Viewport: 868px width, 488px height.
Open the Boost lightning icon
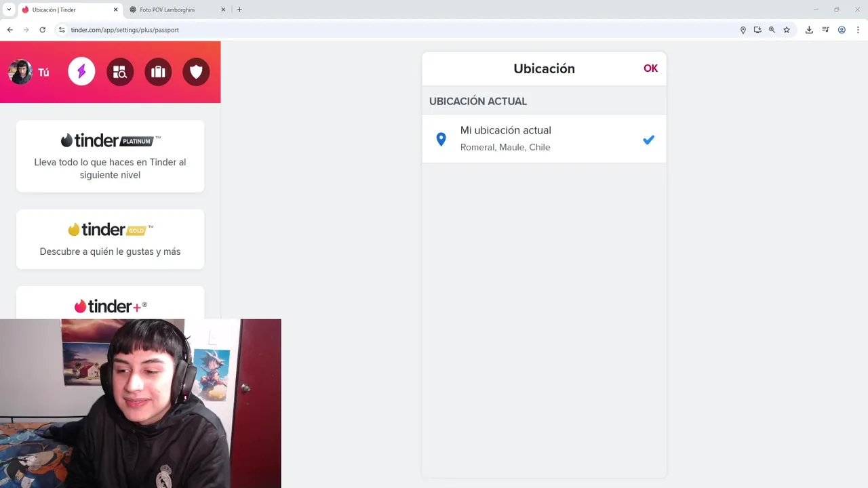point(81,71)
